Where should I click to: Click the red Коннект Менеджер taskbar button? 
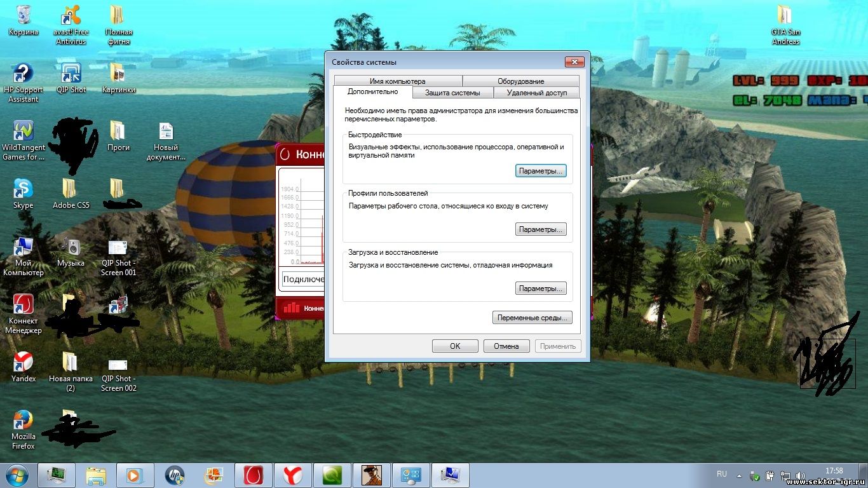click(x=253, y=475)
